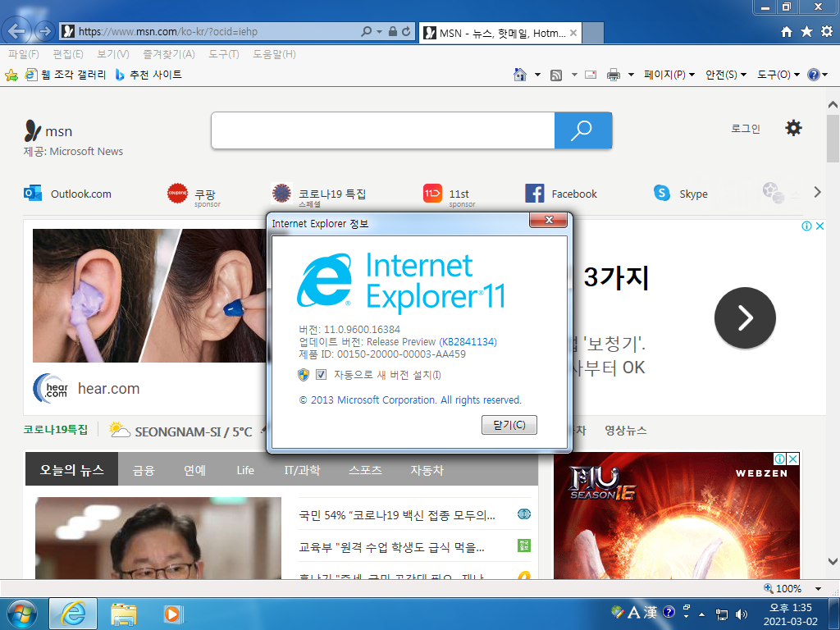Open 웹 조각 갤러리 favorites link

click(x=66, y=75)
